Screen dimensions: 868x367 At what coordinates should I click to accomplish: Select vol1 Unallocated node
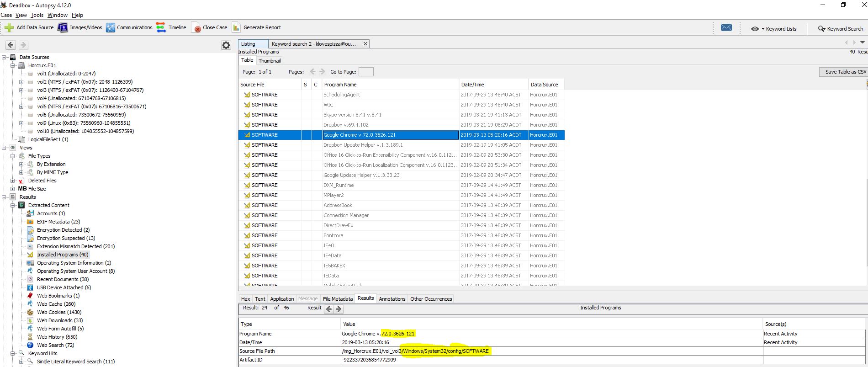pos(66,74)
